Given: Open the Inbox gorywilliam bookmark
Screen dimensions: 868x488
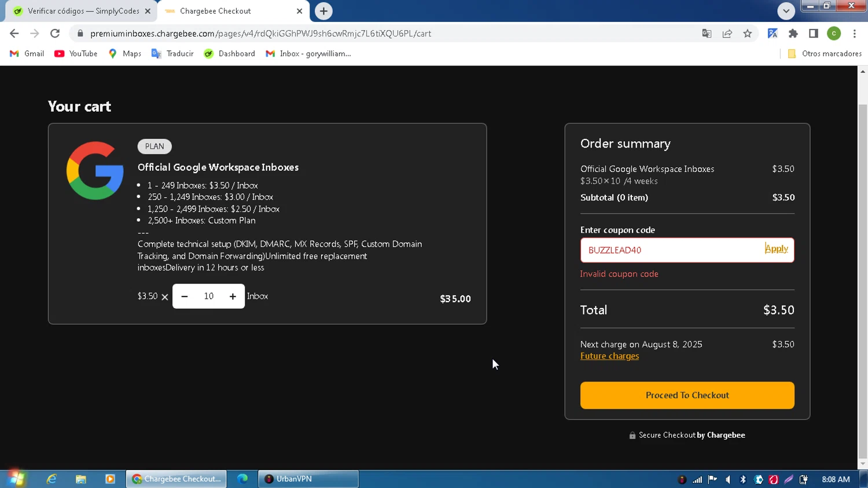Looking at the screenshot, I should pos(308,53).
